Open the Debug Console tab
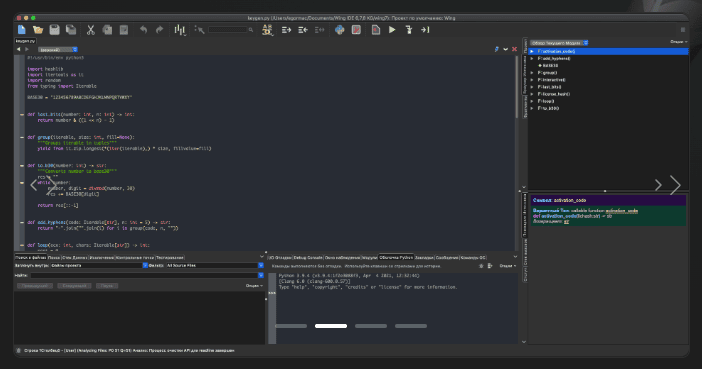The width and height of the screenshot is (702, 369). 308,257
